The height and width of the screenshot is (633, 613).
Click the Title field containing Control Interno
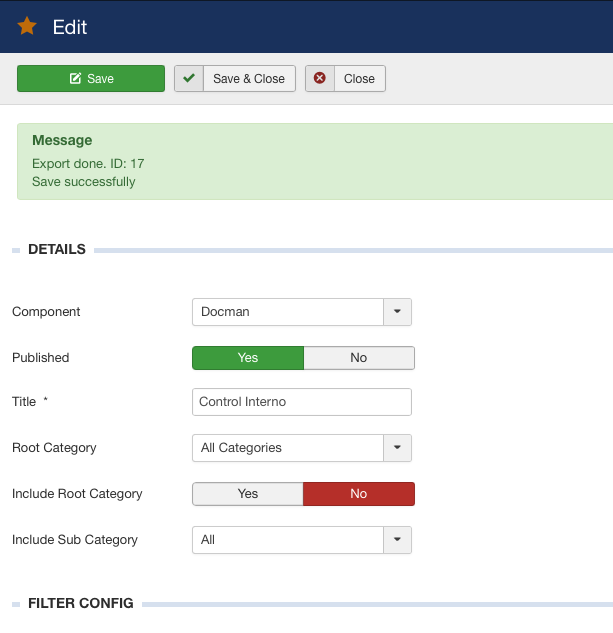pyautogui.click(x=301, y=402)
